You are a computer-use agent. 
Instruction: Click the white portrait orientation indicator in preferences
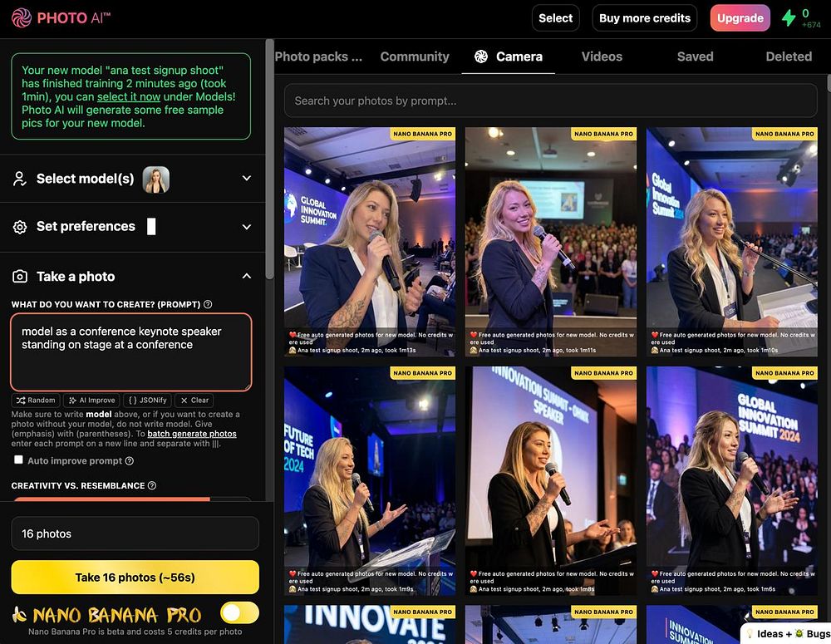coord(151,226)
